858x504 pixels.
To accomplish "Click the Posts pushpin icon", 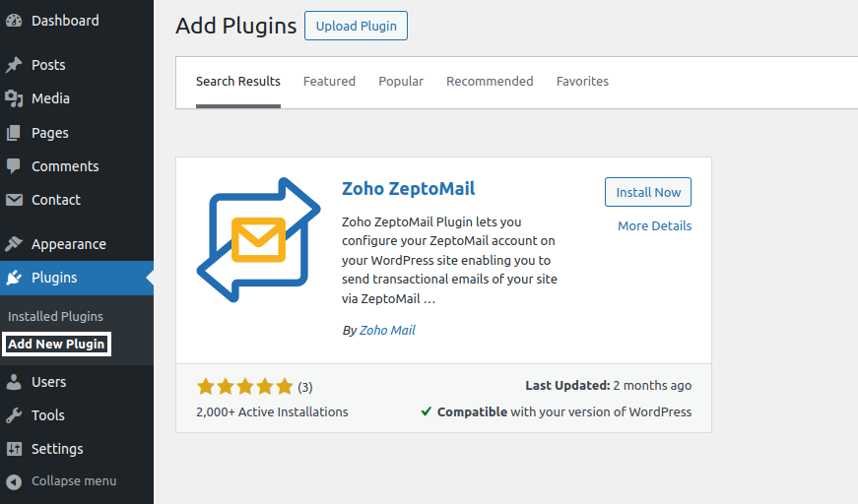I will [14, 65].
